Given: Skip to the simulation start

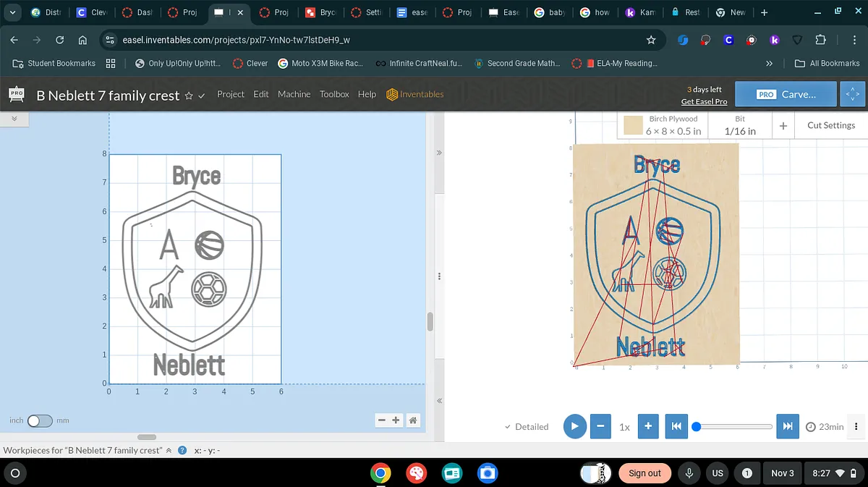Looking at the screenshot, I should click(676, 426).
